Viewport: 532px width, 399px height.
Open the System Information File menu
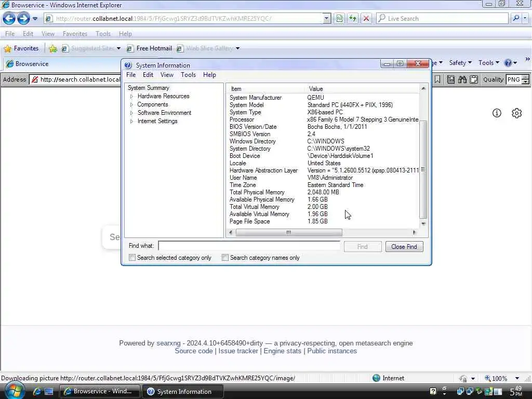pos(131,75)
